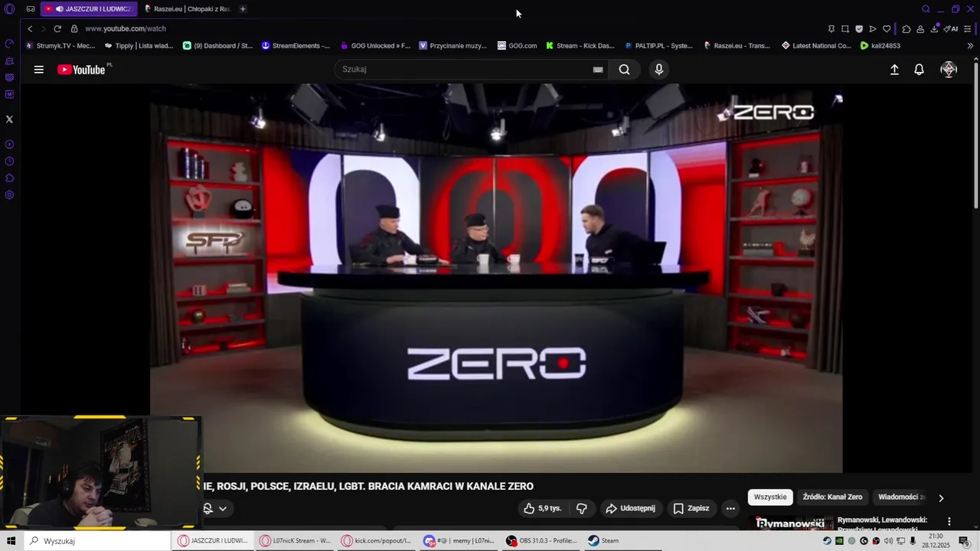Open the YouTube hamburger guide menu
Screen dimensions: 980x551
(39, 70)
